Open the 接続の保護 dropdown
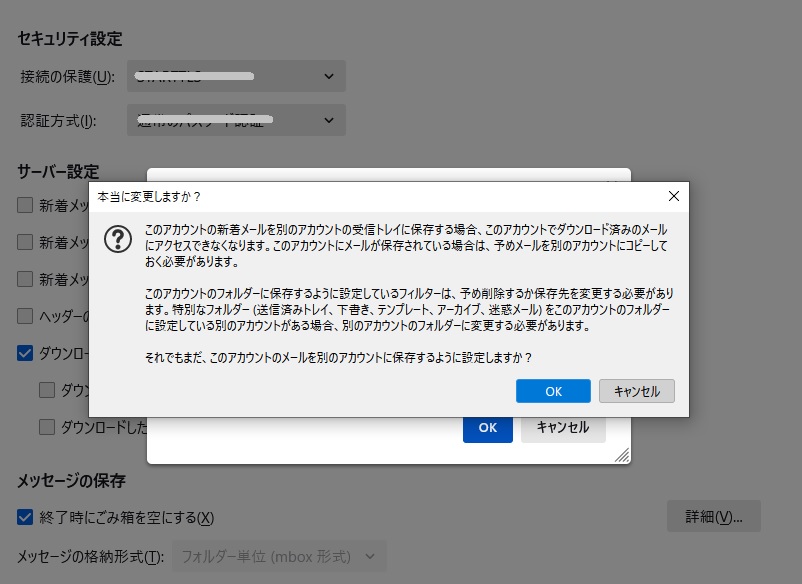This screenshot has width=802, height=584. 236,76
